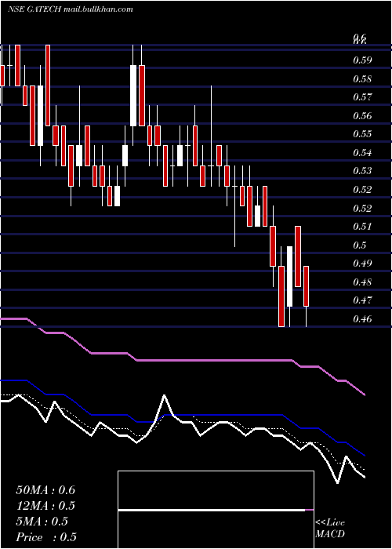The height and width of the screenshot is (549, 392).
Task: Select the 0.46 price axis label
Action: (362, 319)
